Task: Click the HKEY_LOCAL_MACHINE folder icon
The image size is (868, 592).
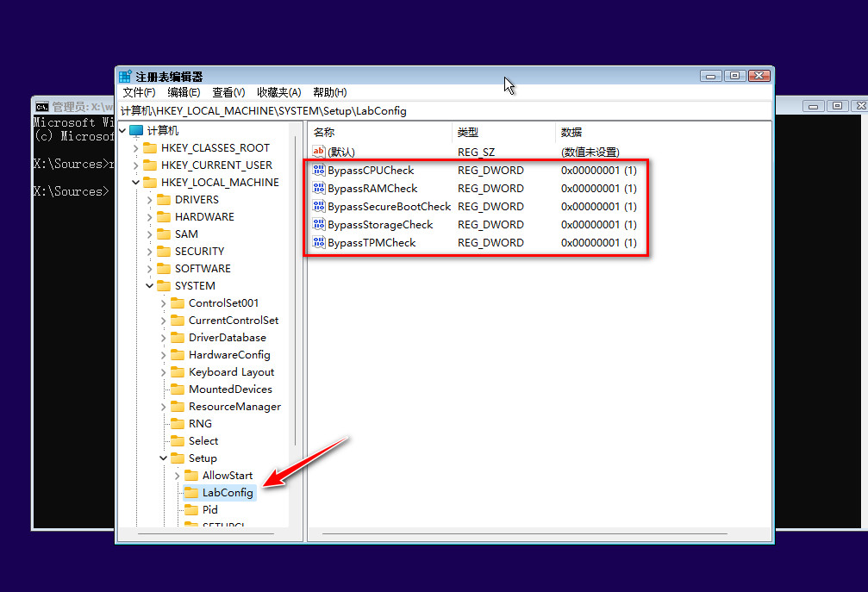Action: click(x=150, y=182)
